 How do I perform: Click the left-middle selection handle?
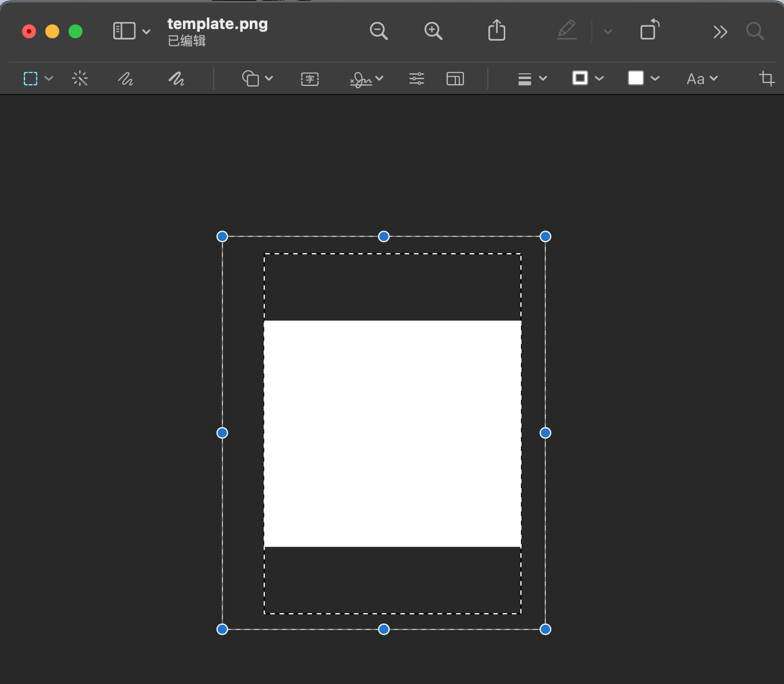[222, 433]
